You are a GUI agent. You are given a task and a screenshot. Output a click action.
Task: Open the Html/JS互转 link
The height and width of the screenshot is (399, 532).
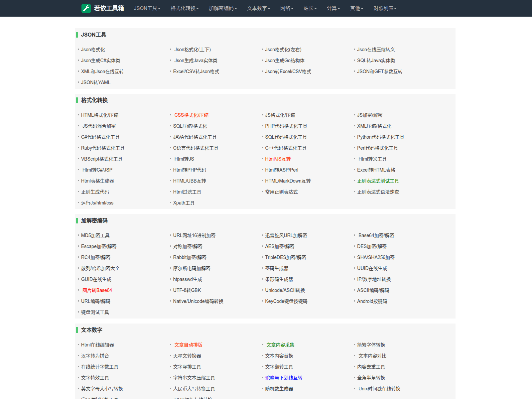(x=278, y=159)
